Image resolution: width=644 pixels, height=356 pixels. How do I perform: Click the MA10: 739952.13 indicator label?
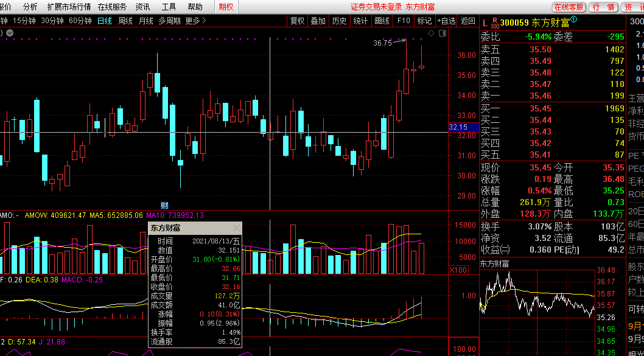[x=175, y=215]
